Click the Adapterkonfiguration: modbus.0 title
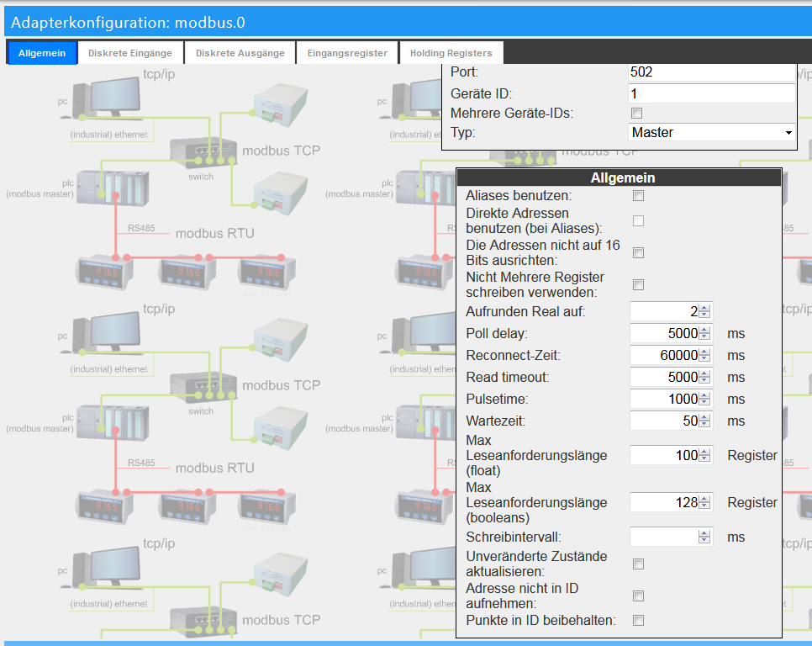The image size is (812, 646). point(128,23)
